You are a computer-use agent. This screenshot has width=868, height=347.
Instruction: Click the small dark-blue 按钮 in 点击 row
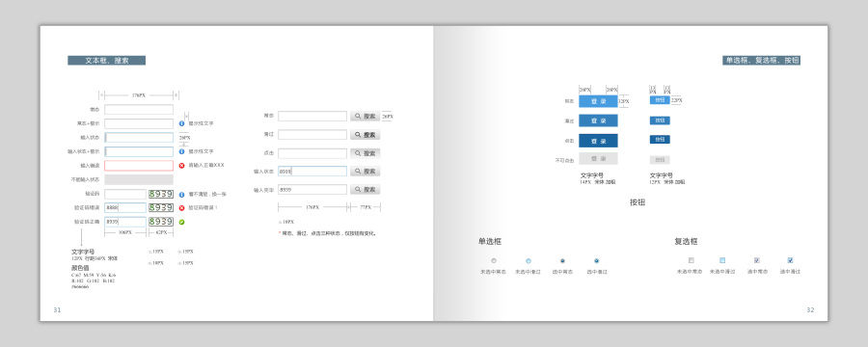point(660,140)
